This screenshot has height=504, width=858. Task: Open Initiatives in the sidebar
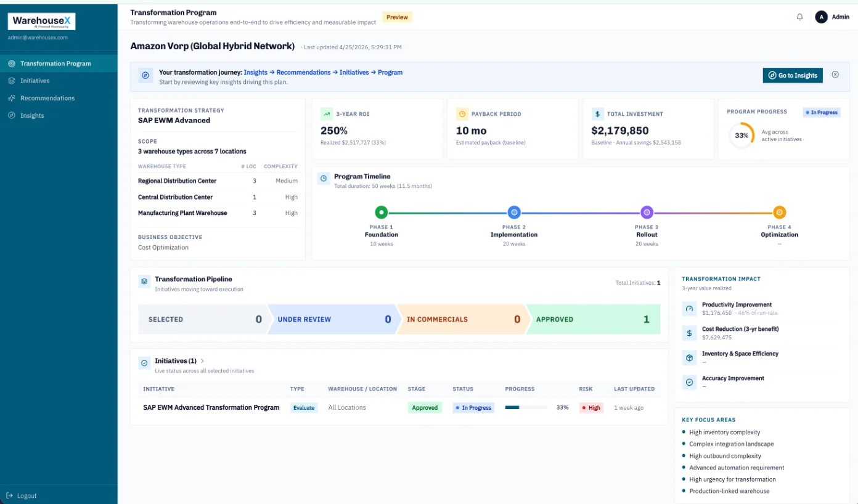tap(59, 81)
